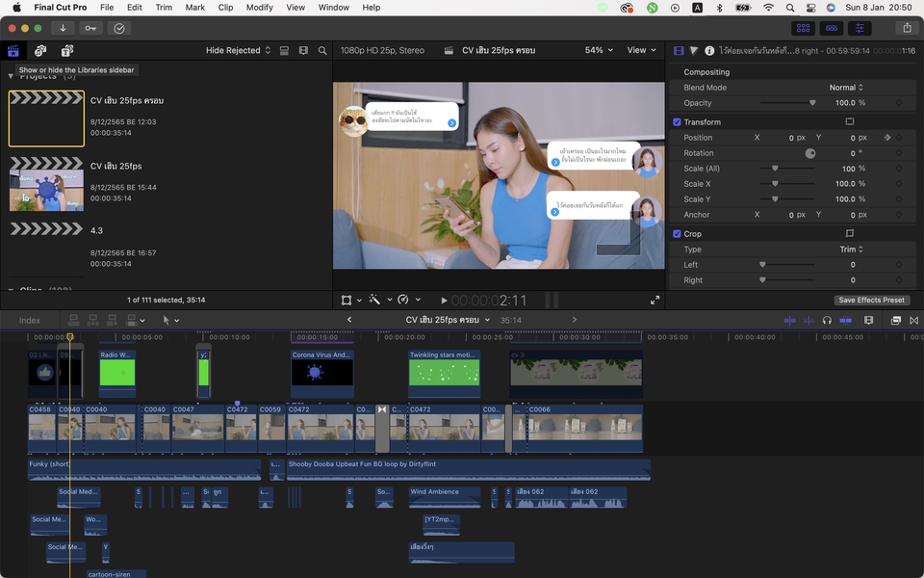
Task: Open browser search magnifier
Action: (x=322, y=51)
